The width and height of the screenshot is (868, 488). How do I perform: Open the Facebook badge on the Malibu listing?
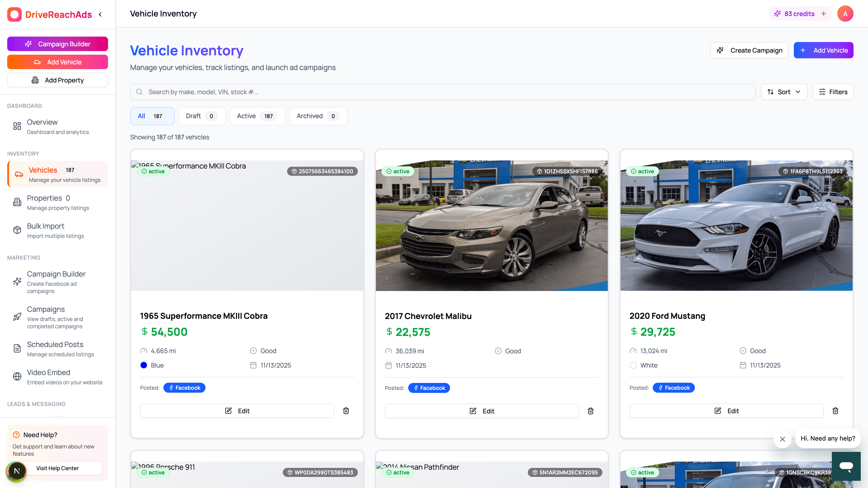[x=429, y=388]
